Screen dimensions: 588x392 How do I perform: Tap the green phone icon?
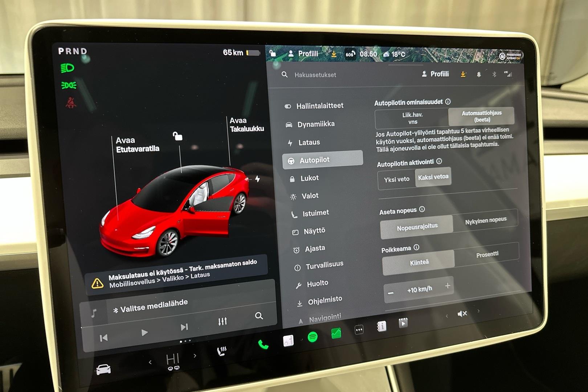point(263,344)
